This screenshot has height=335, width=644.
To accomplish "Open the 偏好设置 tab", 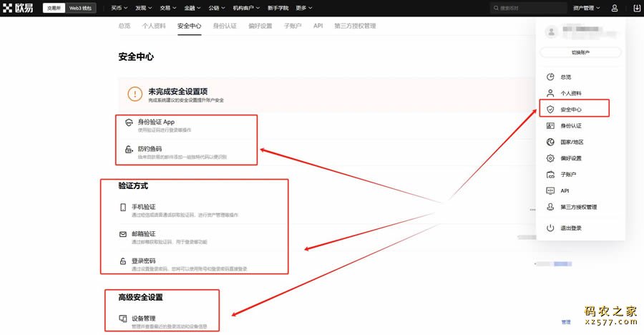I will [260, 26].
